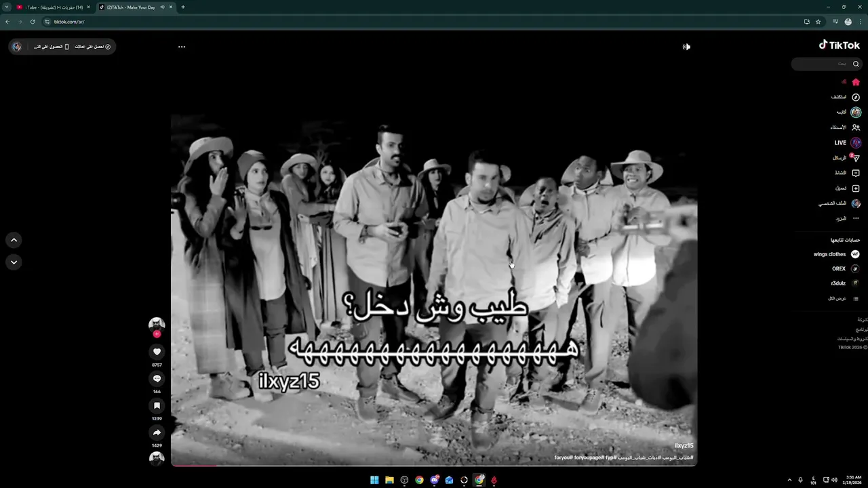
Task: Click the #foryoupage hashtag
Action: click(x=589, y=457)
